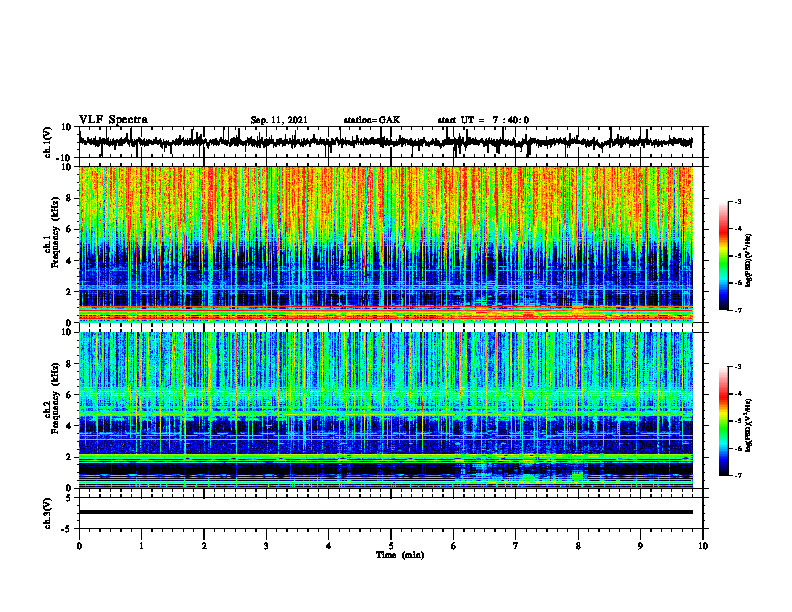792x612 pixels.
Task: Click the ch.1 voltage waveform trace
Action: [x=385, y=142]
